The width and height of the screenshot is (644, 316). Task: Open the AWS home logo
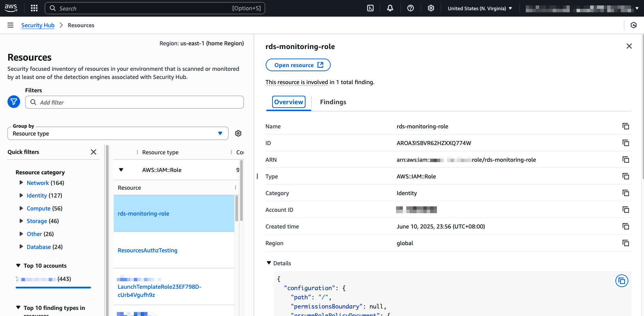11,8
